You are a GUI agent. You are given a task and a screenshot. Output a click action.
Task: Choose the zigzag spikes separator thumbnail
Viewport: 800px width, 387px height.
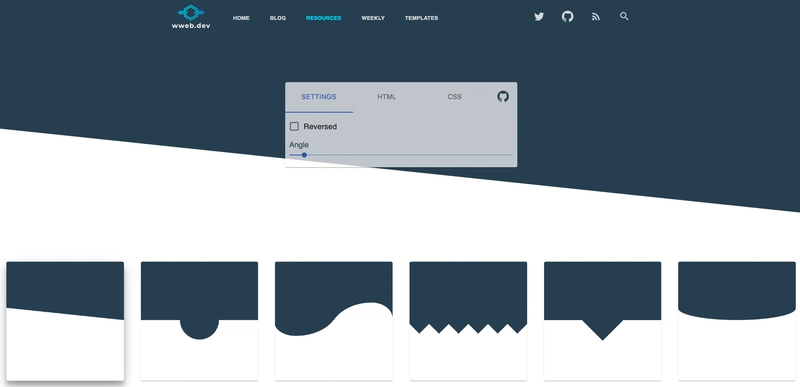click(x=468, y=321)
